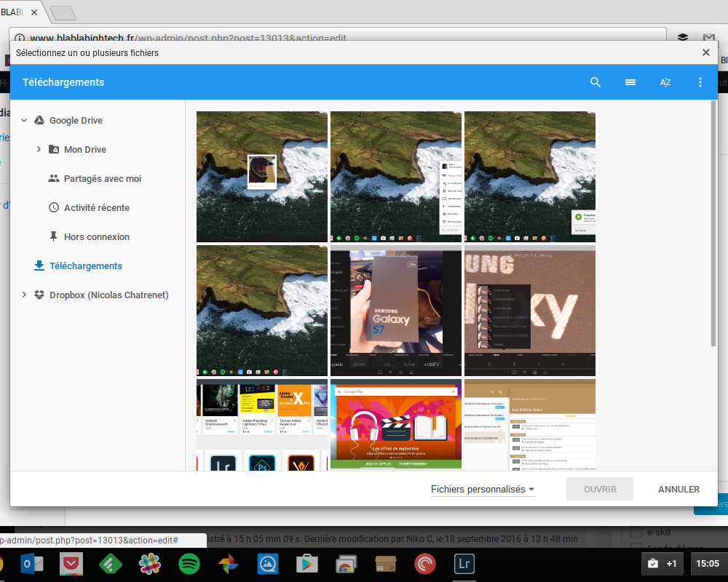Open the blue image viewer app in shelf
Viewport: 728px width, 582px height.
click(268, 564)
